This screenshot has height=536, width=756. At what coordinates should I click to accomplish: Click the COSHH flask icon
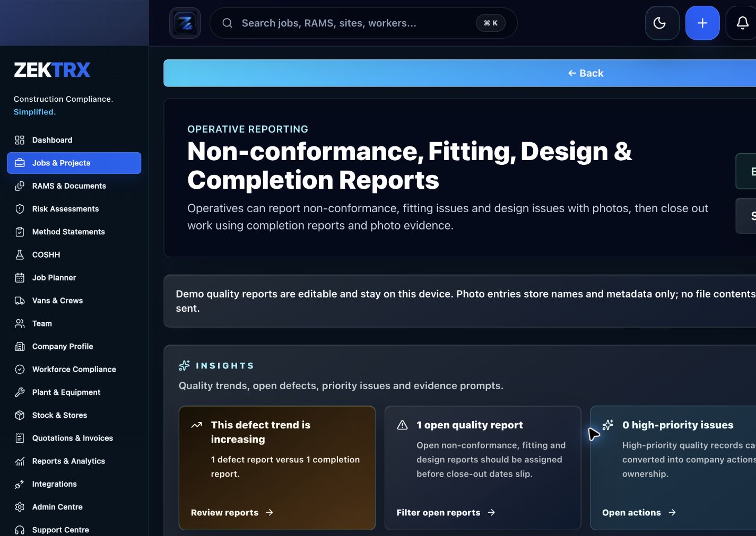[x=20, y=254]
